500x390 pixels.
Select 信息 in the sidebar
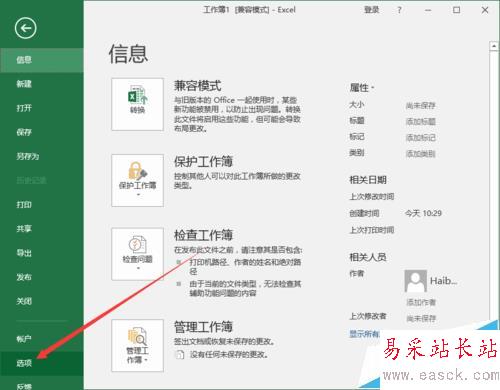(x=42, y=60)
